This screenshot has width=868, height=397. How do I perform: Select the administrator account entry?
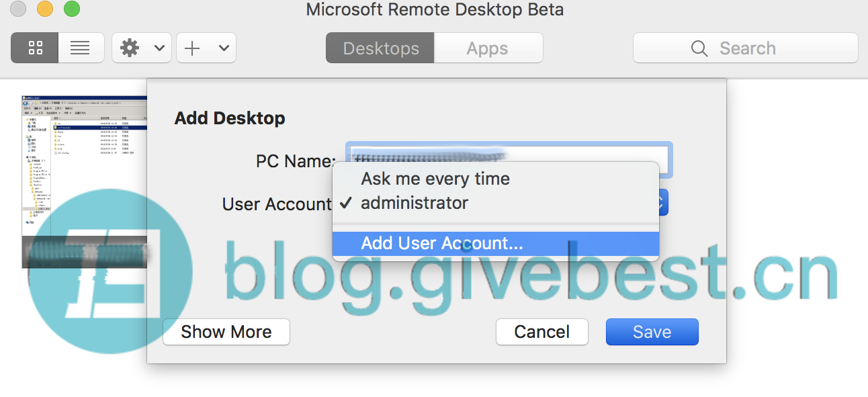coord(496,203)
